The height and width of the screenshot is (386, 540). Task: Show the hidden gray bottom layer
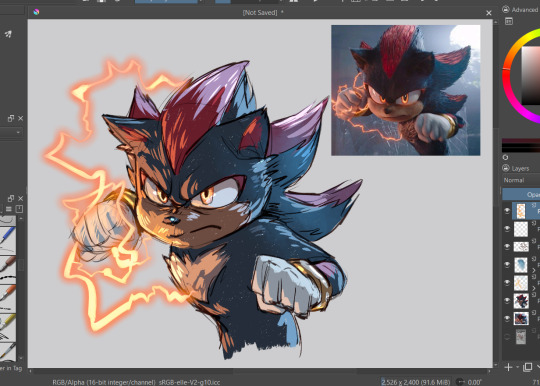[x=507, y=336]
